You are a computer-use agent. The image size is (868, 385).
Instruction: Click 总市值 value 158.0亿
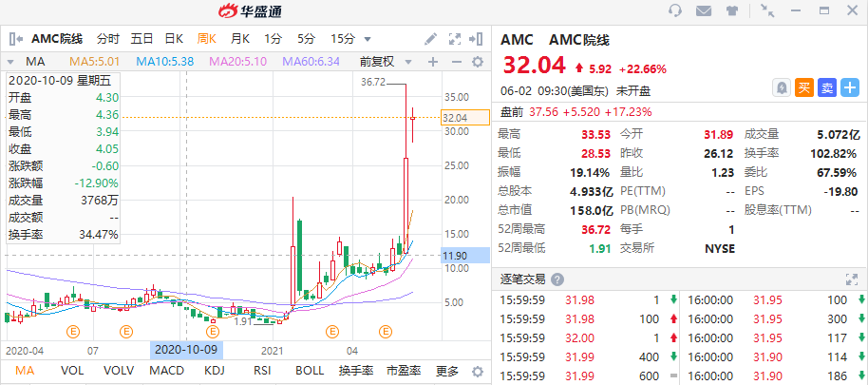[592, 210]
